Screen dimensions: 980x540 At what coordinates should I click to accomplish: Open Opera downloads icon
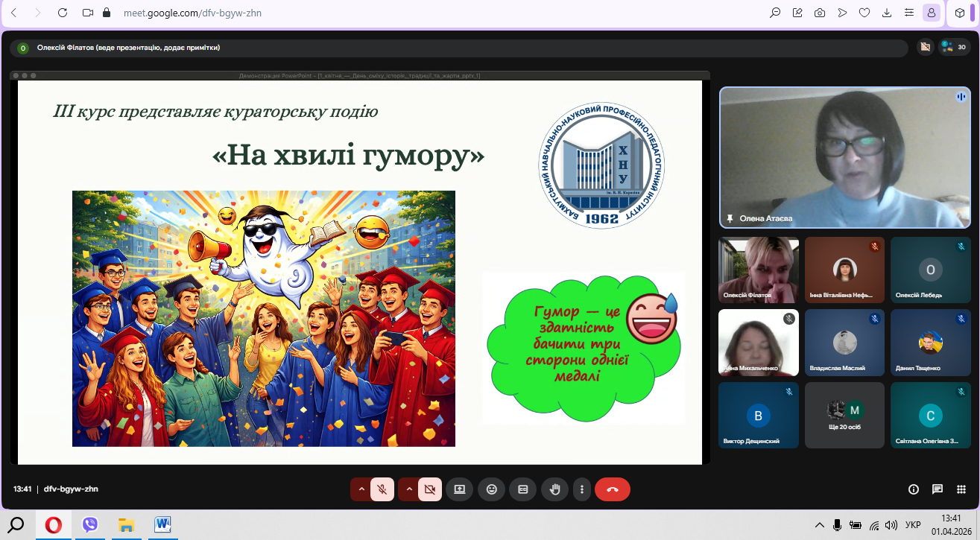887,13
